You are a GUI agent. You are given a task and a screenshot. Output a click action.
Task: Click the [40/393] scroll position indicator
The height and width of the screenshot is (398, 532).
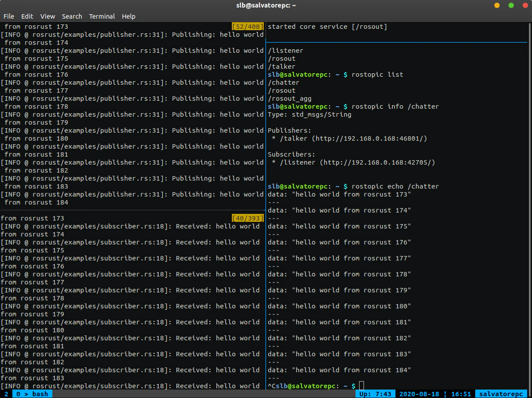[248, 218]
